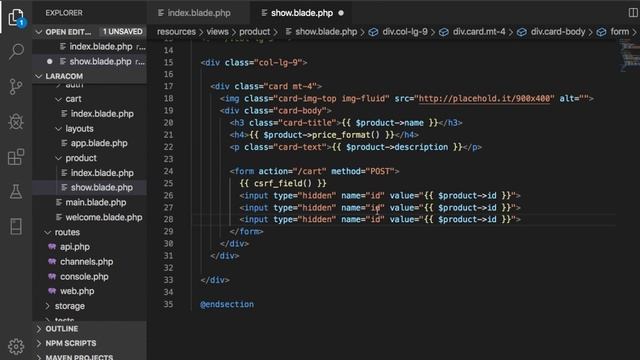Screen dimensions: 640x360
Task: Open the Debug view icon
Action: (16, 121)
